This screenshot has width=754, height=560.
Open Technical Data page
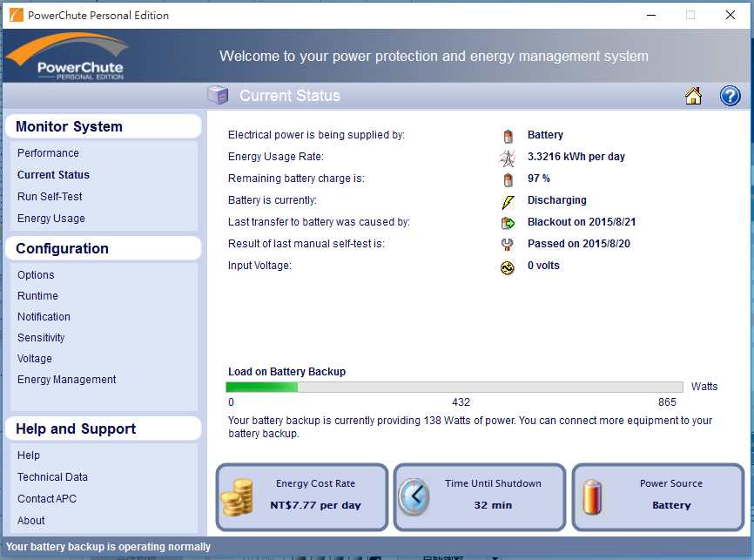[52, 476]
